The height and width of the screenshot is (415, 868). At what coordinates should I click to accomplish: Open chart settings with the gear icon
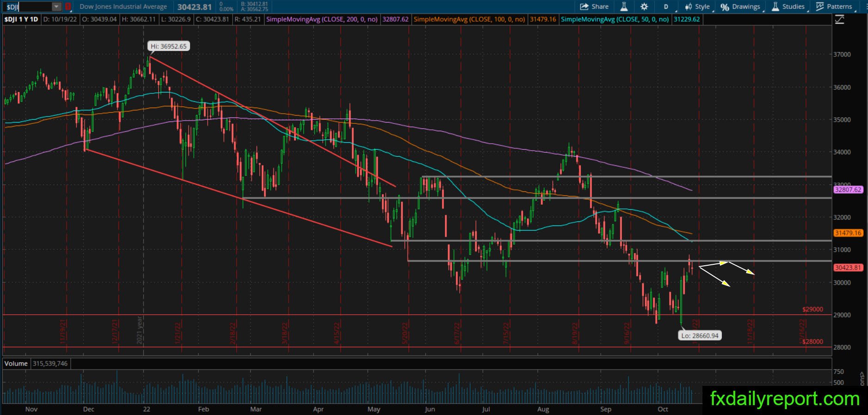[x=644, y=6]
